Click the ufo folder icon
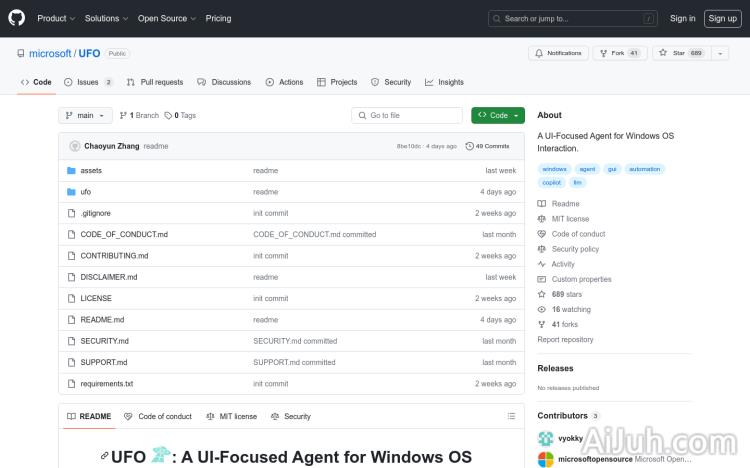The image size is (750, 468). coord(71,192)
